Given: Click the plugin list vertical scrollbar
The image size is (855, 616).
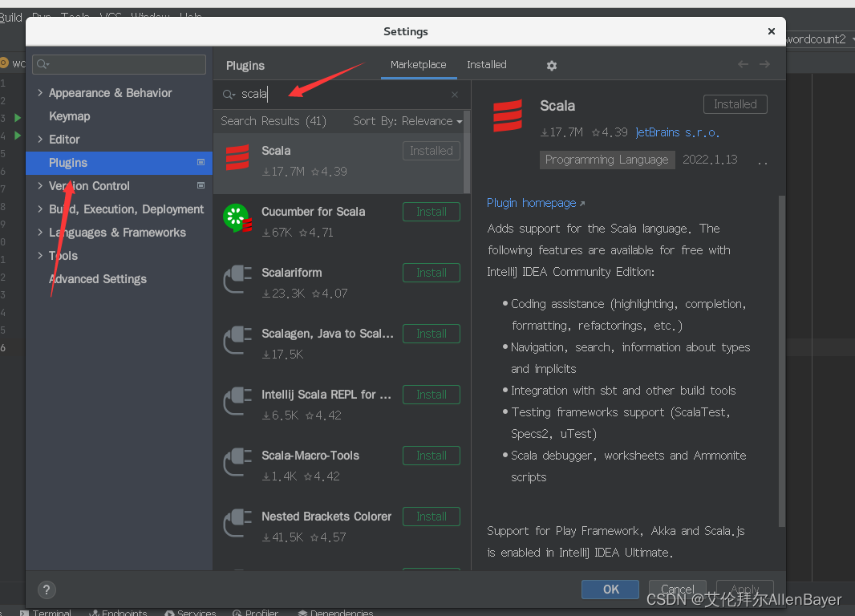Looking at the screenshot, I should [467, 152].
